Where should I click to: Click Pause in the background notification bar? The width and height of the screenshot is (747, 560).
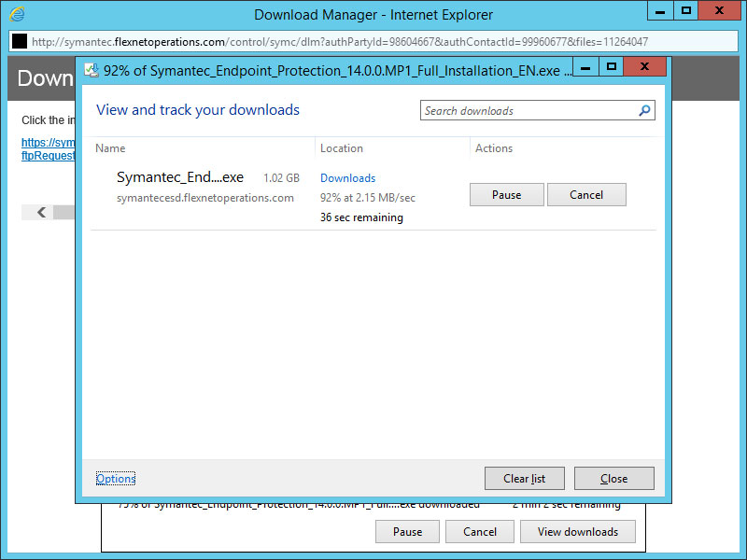[x=407, y=532]
